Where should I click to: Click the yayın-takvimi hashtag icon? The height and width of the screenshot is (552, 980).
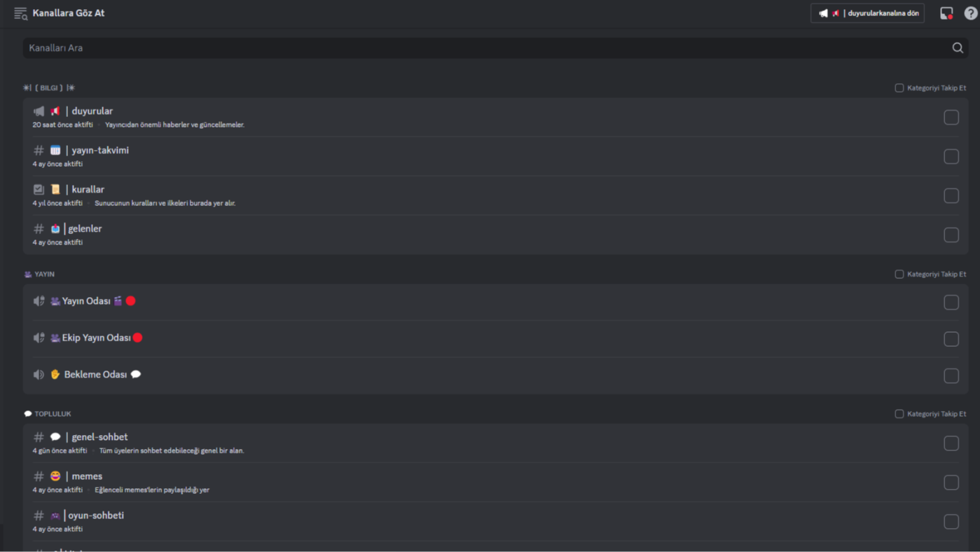(39, 151)
